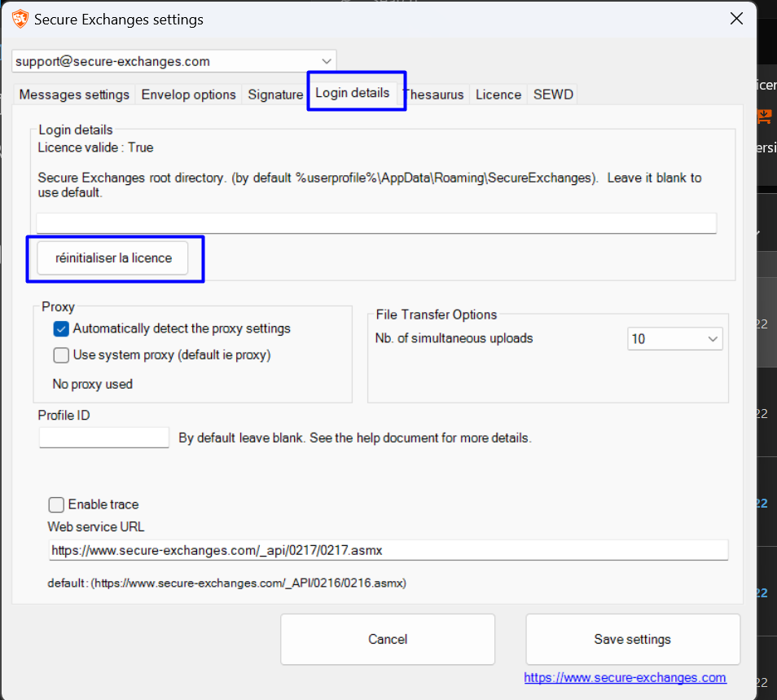
Task: Click the default API URL text
Action: (227, 583)
